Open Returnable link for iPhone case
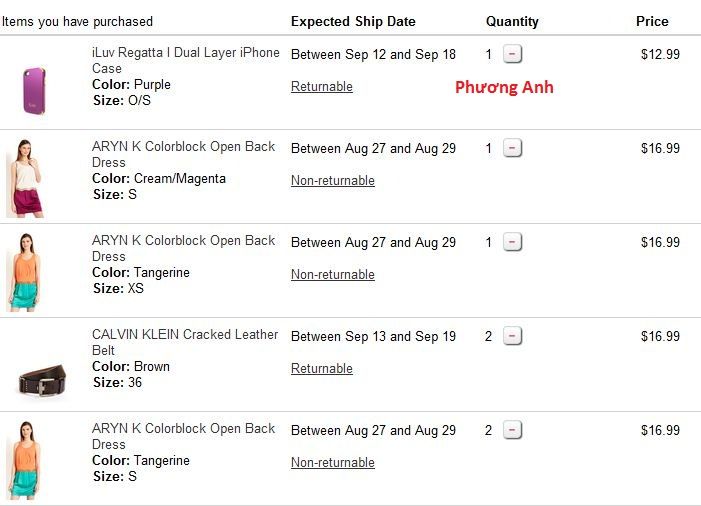Screen dimensions: 701x506 coord(322,87)
